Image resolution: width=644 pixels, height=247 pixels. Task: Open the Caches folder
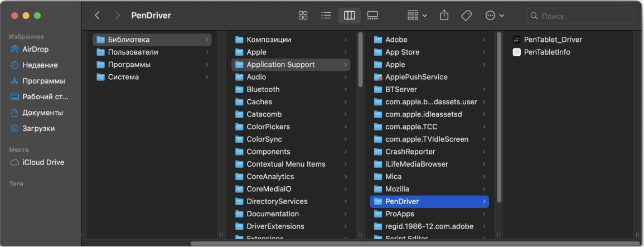(259, 102)
